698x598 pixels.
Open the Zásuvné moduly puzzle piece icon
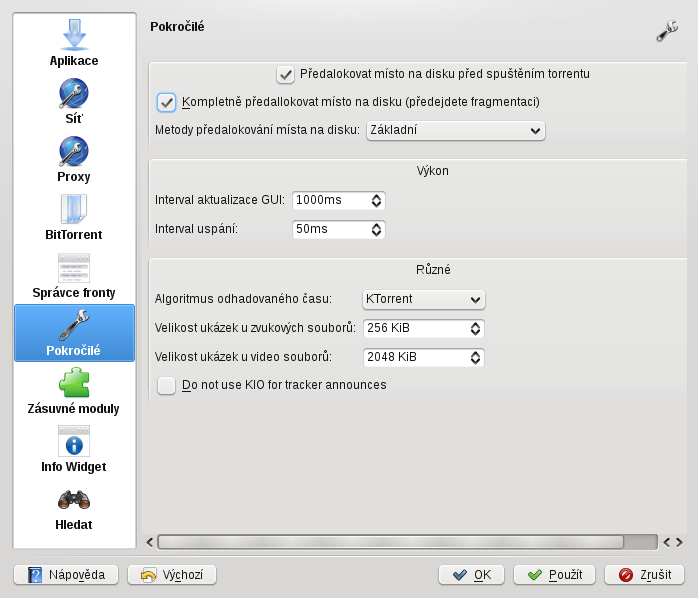[74, 382]
